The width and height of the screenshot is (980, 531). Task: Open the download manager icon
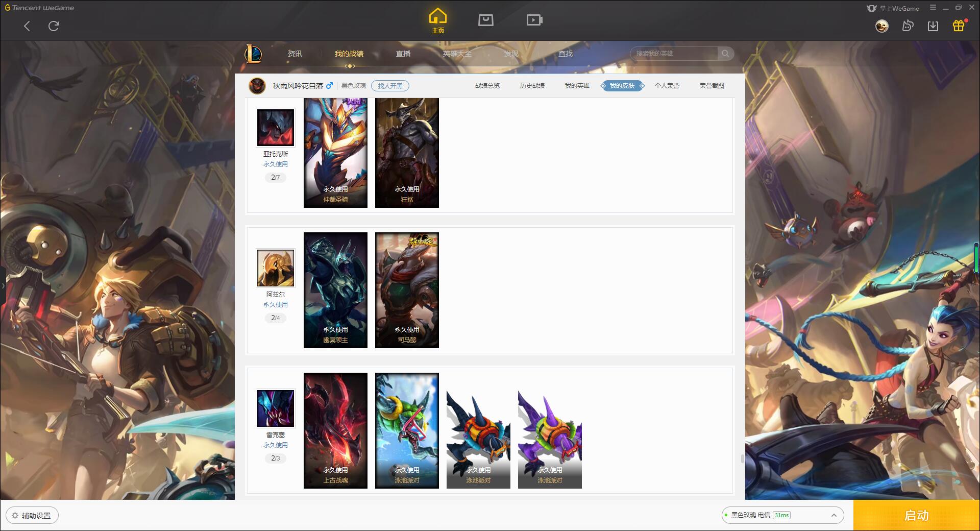(x=933, y=26)
